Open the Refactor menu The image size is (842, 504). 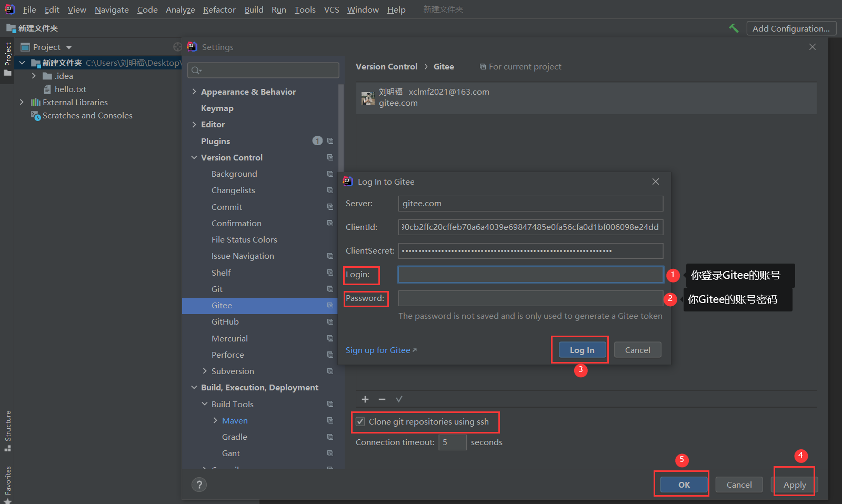point(219,9)
